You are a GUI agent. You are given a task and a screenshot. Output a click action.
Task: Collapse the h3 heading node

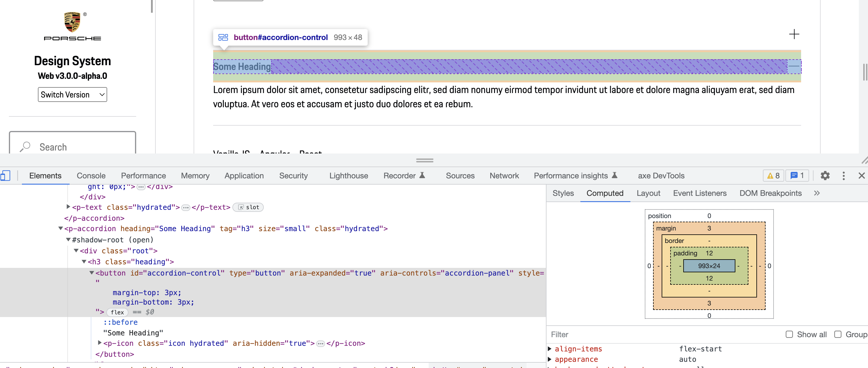(84, 262)
